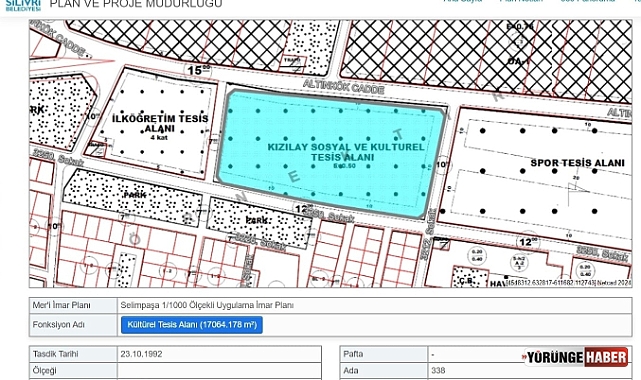Click the Yörünge Haber watermark logo
641x380 pixels.
click(576, 358)
